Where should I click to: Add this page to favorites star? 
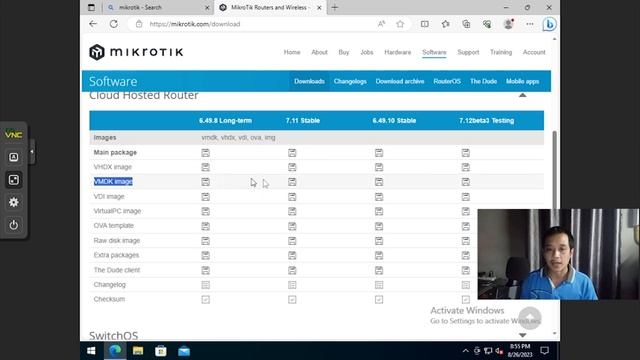click(x=400, y=24)
